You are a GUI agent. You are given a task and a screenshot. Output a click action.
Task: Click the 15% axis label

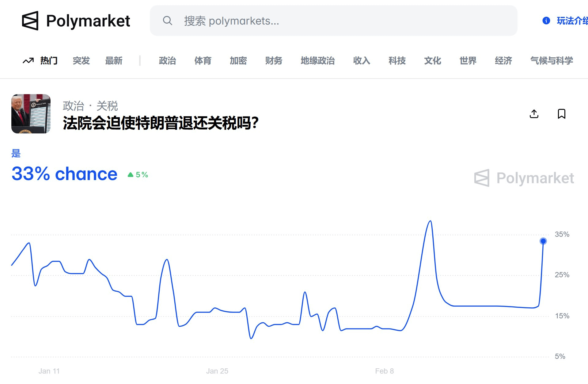click(x=562, y=316)
